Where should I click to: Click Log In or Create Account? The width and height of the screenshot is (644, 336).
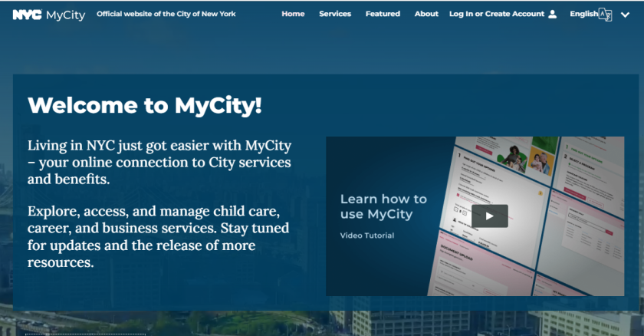(x=497, y=14)
